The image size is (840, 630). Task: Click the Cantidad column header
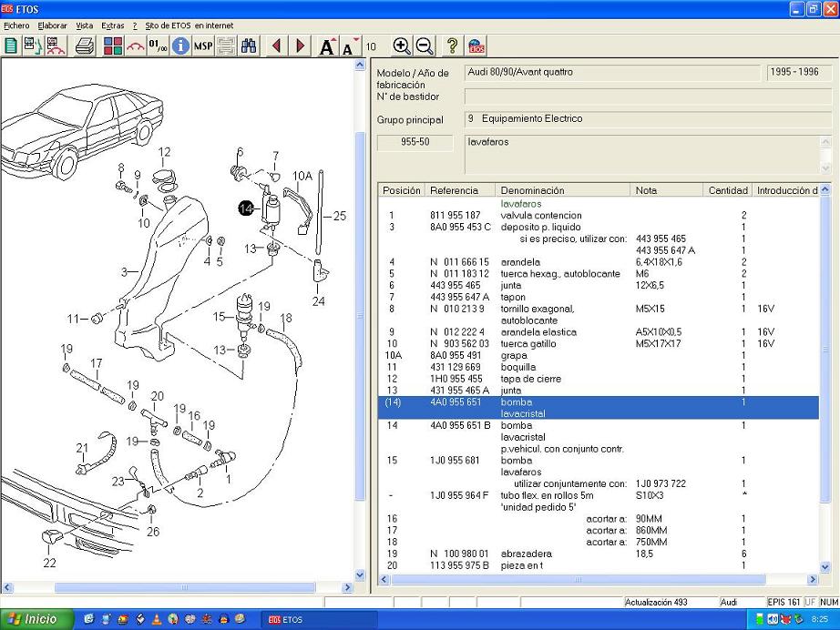(728, 190)
